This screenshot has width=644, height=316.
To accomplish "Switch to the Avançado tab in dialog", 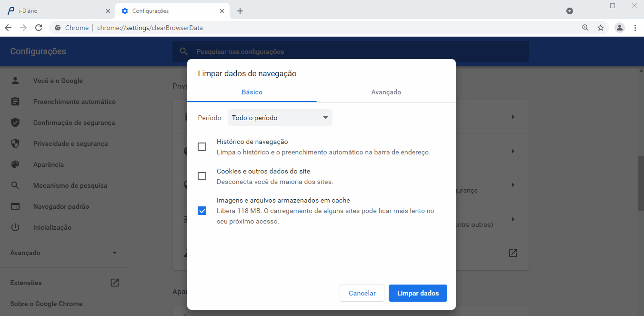I will coord(386,92).
